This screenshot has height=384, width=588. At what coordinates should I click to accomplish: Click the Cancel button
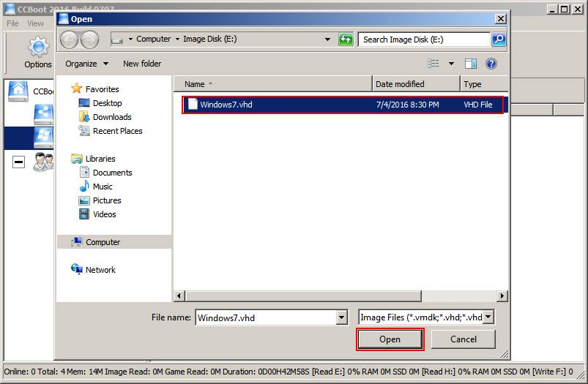click(464, 339)
